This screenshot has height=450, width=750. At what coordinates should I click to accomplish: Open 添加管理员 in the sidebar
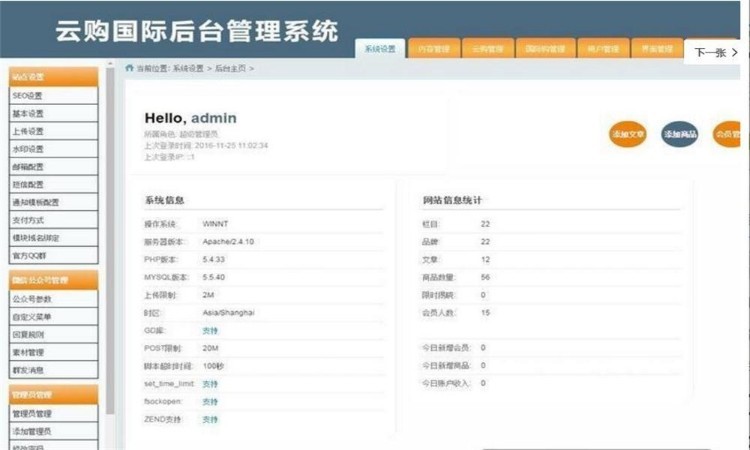54,431
